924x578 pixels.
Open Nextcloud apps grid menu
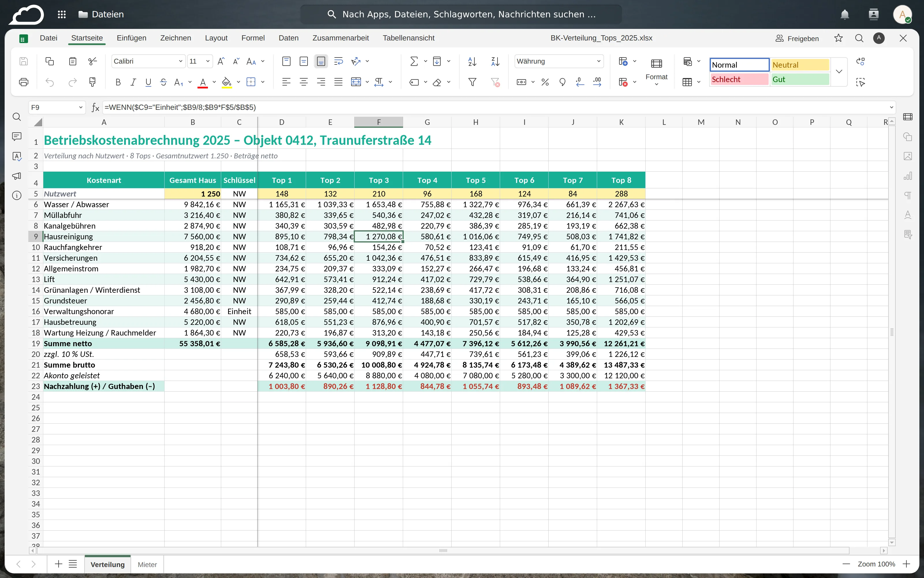[x=62, y=14]
